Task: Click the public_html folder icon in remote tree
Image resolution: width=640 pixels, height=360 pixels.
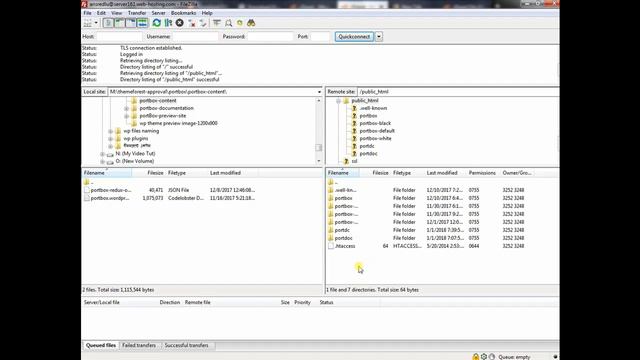Action: pos(346,100)
